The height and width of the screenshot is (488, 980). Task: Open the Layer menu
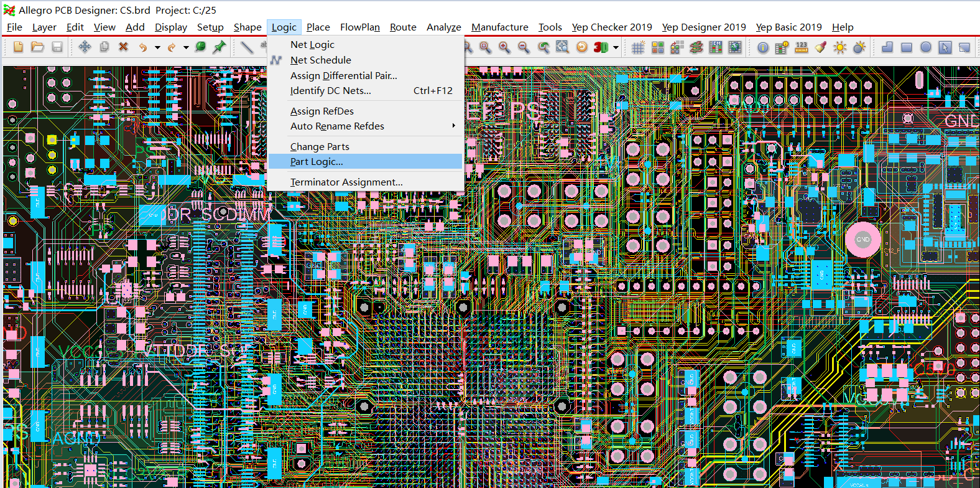(x=44, y=27)
